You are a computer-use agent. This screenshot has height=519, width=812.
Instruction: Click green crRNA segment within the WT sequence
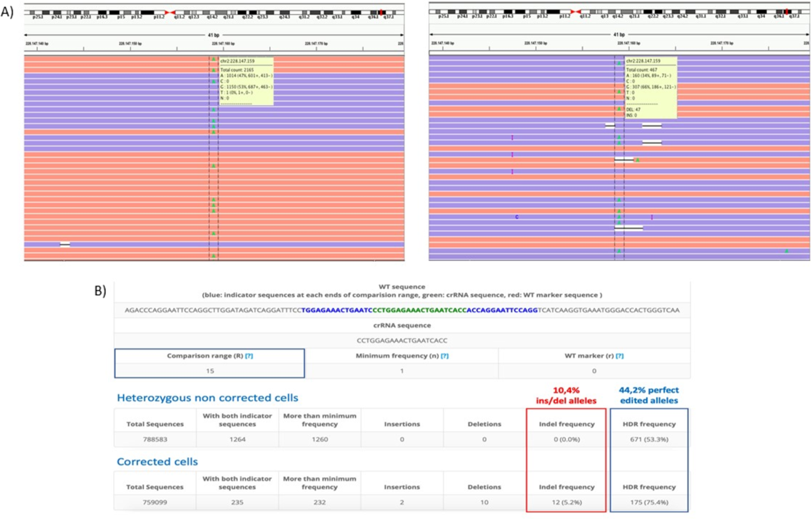[419, 310]
